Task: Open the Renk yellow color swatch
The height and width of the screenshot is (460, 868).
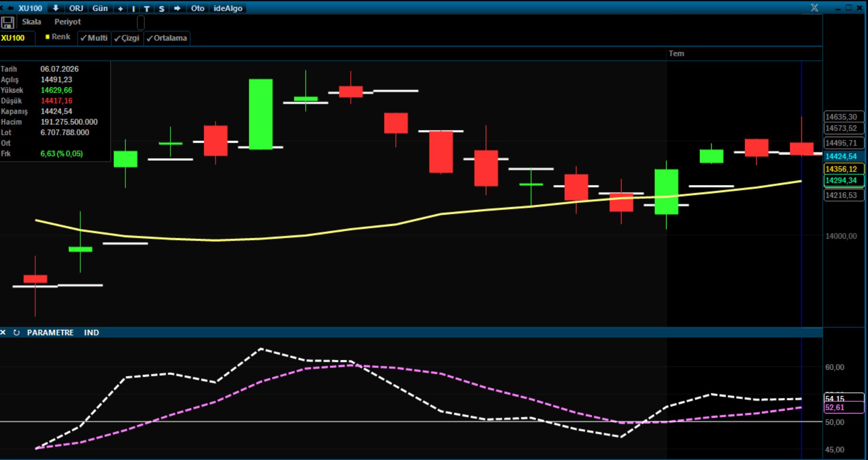Action: (47, 37)
